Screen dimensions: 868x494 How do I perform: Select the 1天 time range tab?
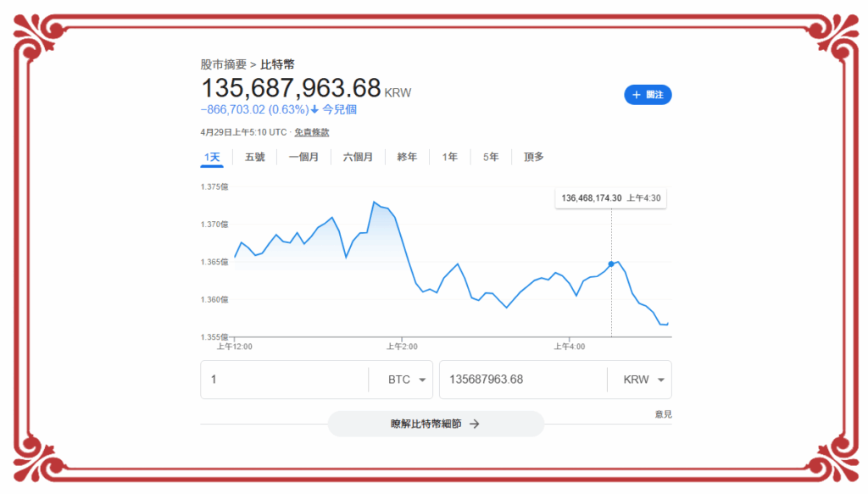click(212, 157)
